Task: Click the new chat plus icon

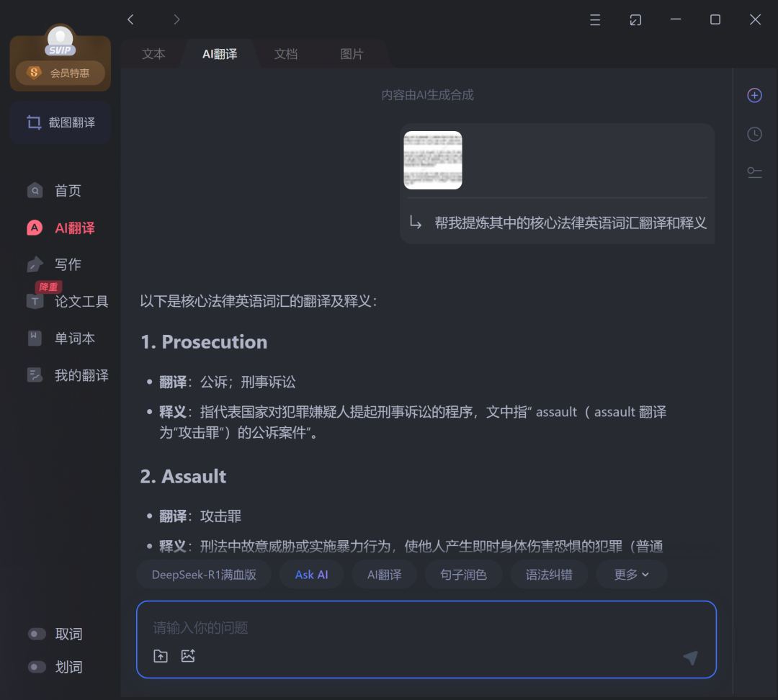Action: pos(754,96)
